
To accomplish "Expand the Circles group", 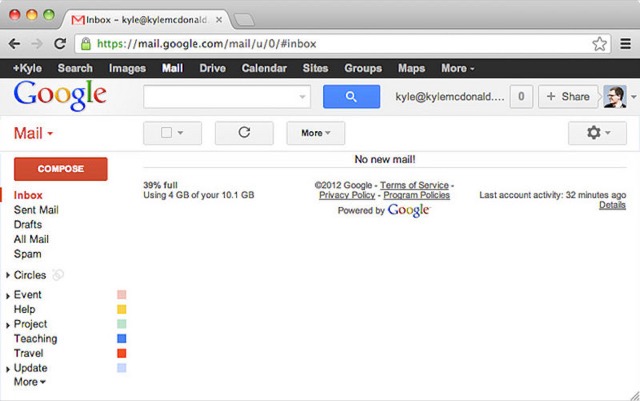I will (8, 275).
